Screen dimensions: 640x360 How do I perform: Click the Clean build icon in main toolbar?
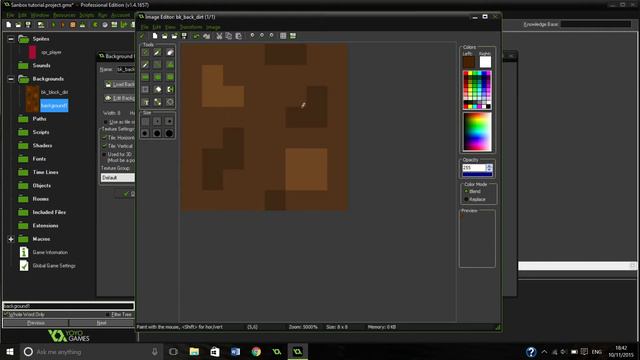click(82, 25)
